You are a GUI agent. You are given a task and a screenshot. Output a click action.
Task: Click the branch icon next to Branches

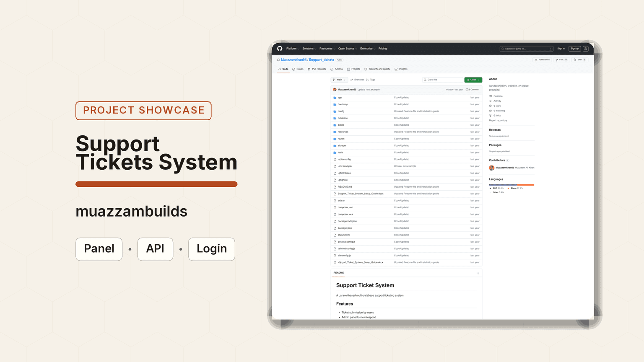point(352,80)
